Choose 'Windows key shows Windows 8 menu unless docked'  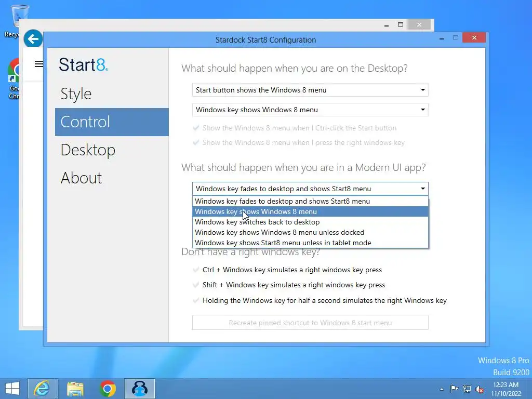click(311, 232)
